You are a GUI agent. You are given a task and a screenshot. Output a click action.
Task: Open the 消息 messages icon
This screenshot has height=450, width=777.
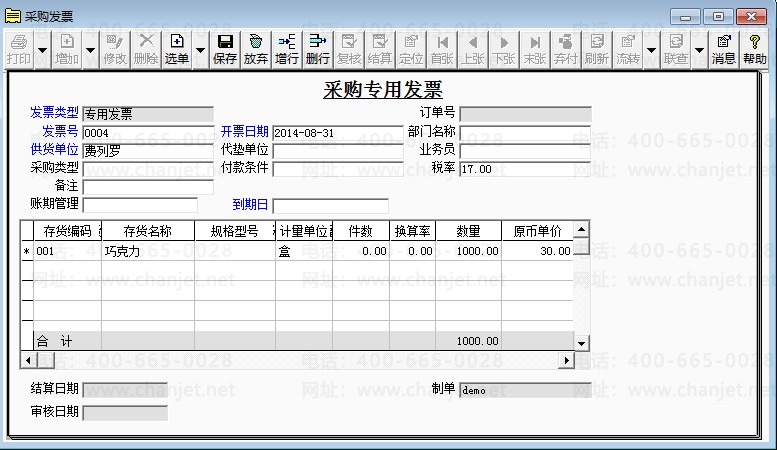[724, 50]
